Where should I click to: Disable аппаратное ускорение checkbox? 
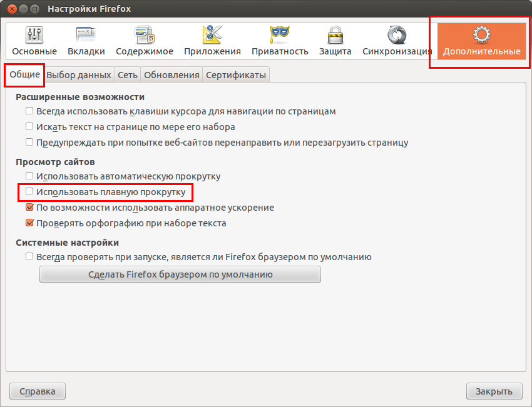[29, 207]
